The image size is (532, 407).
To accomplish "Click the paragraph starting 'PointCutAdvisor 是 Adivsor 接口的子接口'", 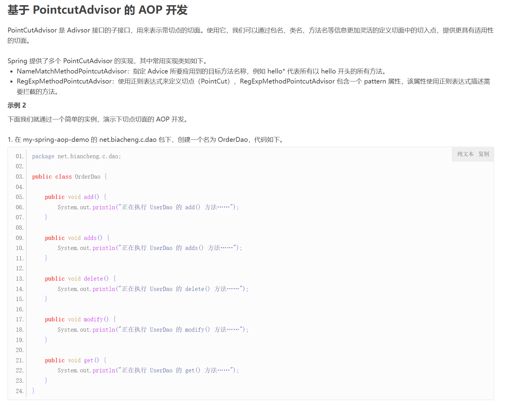I will pos(251,35).
